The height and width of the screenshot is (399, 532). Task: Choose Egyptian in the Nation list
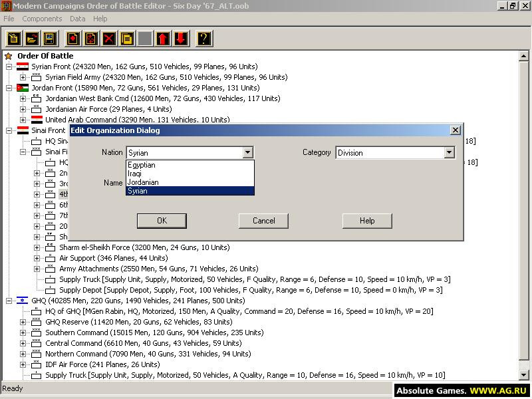pos(190,165)
